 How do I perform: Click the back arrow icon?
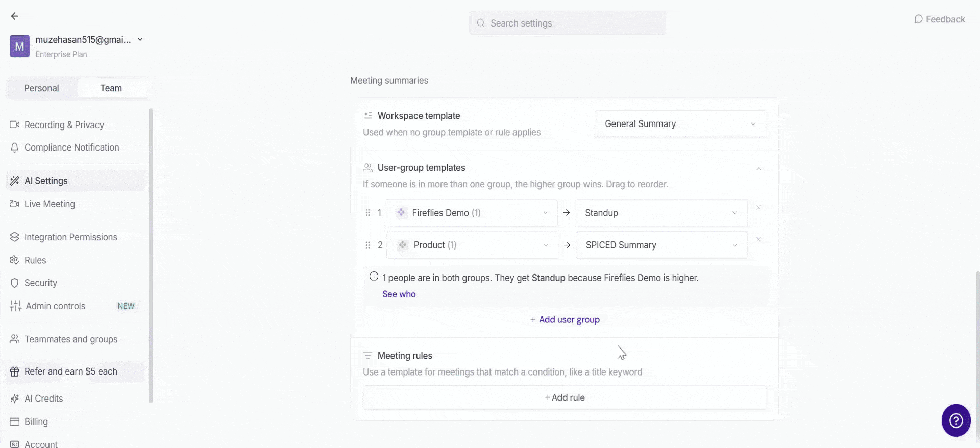(14, 16)
